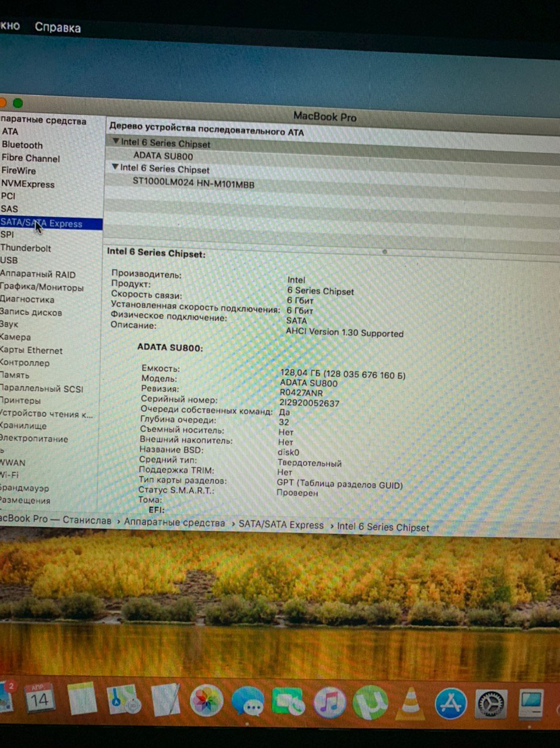Click revision value R0427ANR
560x748 pixels.
click(x=301, y=393)
